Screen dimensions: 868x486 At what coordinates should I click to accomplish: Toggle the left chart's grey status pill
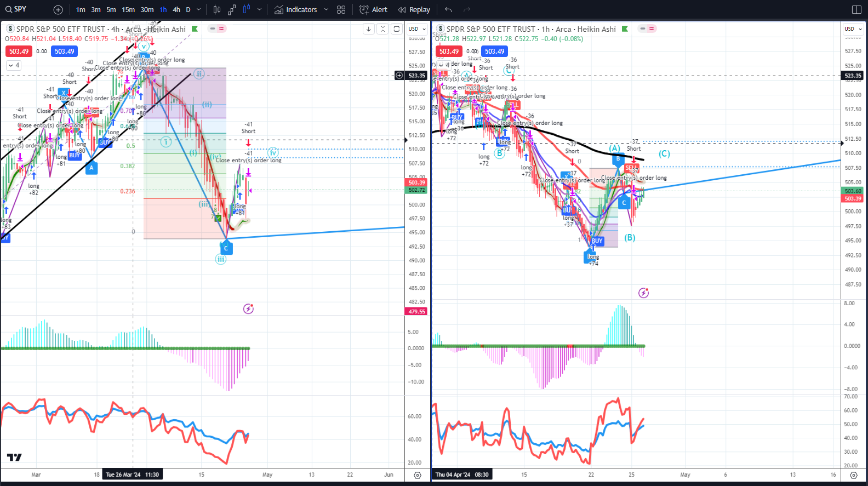pos(213,28)
